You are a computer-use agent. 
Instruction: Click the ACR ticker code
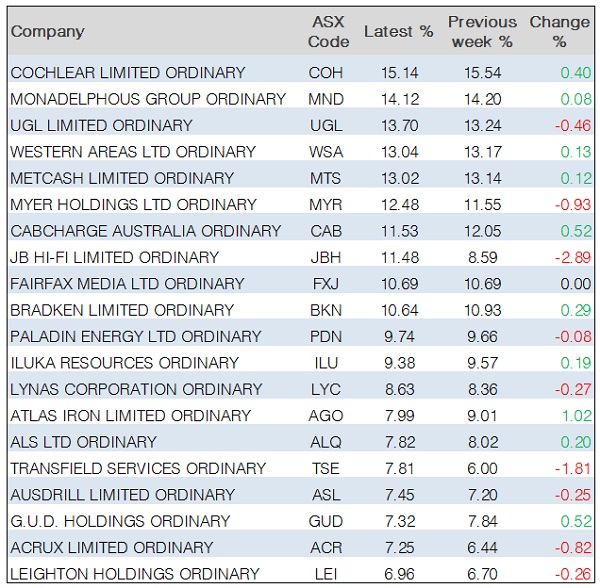(x=326, y=548)
